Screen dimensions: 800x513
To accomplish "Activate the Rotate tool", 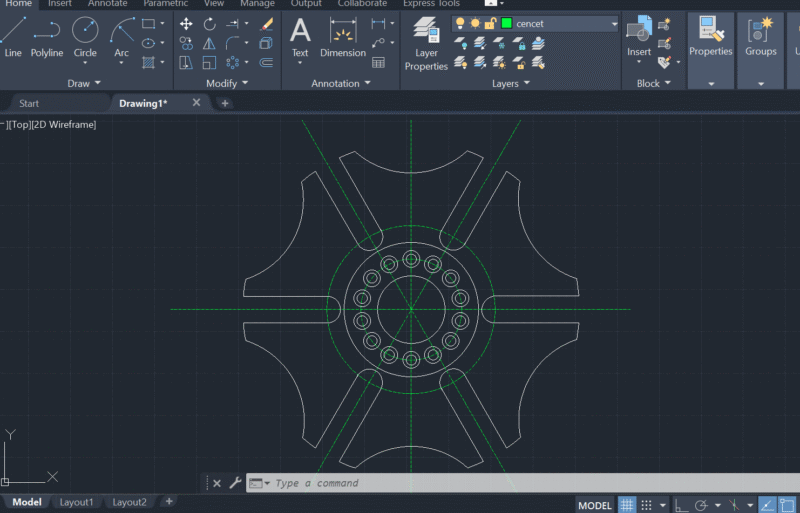I will coord(209,23).
